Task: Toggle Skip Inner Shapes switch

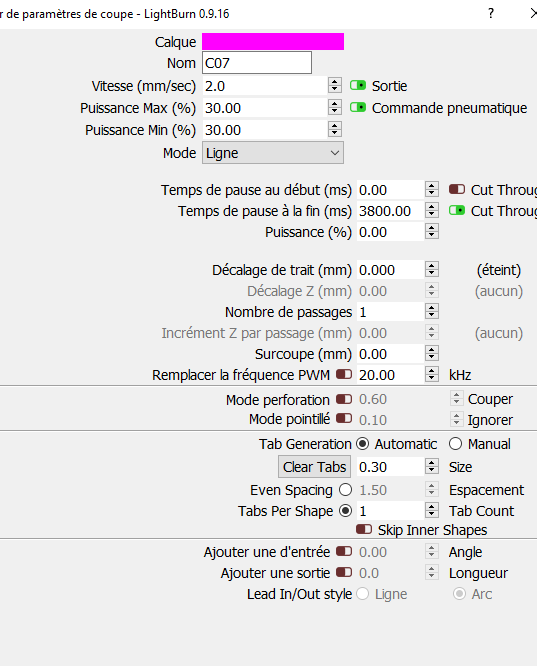Action: click(364, 529)
